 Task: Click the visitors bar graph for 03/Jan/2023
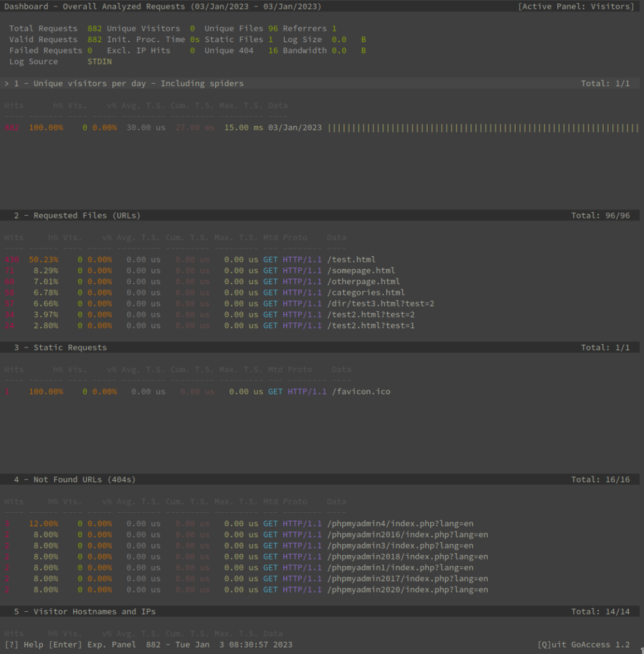(483, 128)
